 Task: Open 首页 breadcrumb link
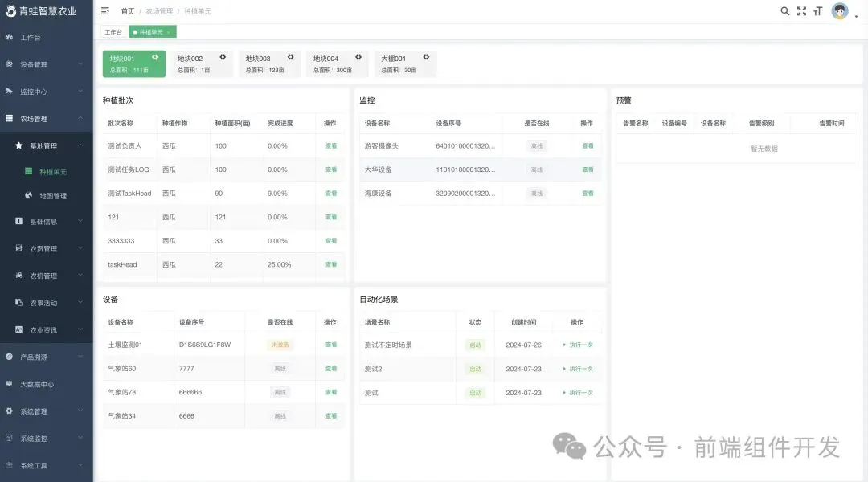point(128,11)
